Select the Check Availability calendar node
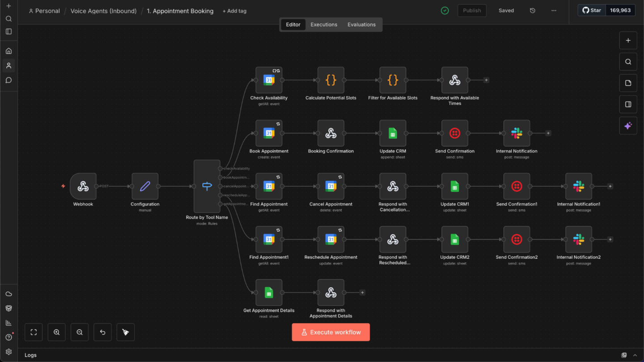Image resolution: width=644 pixels, height=362 pixels. [269, 80]
